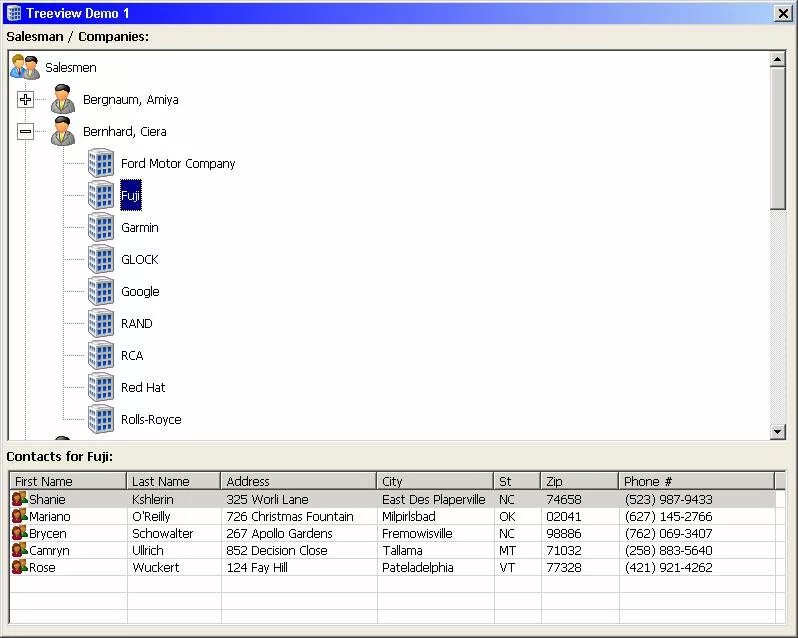Click last name Schowalter
The image size is (798, 638).
[x=162, y=533]
